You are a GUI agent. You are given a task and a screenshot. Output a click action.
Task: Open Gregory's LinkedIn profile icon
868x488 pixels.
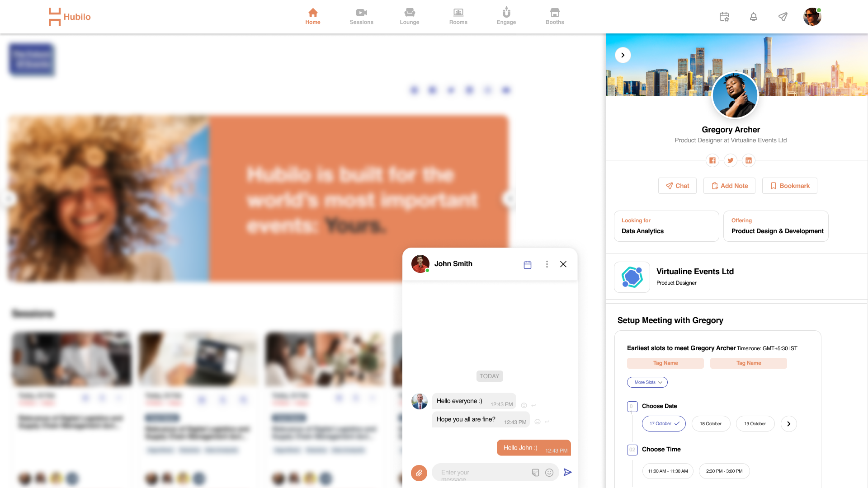point(749,160)
